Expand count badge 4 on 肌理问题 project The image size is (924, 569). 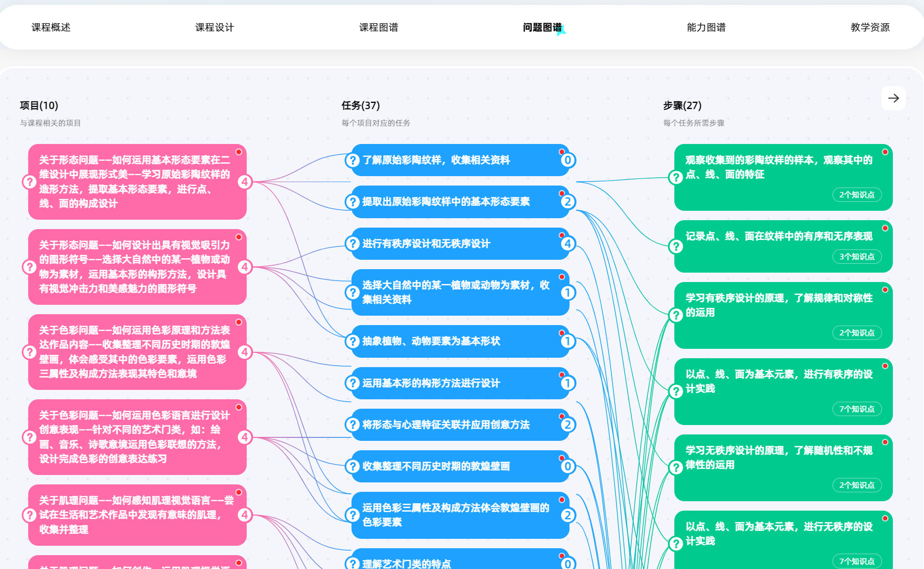245,515
